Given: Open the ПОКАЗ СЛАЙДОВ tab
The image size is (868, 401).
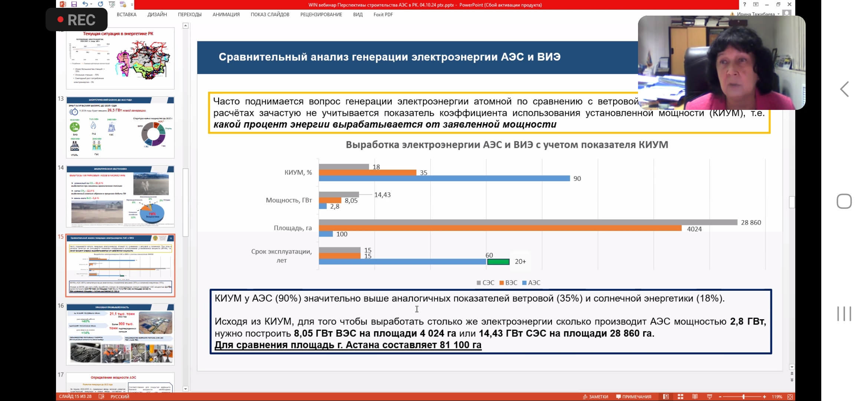Looking at the screenshot, I should coord(270,14).
